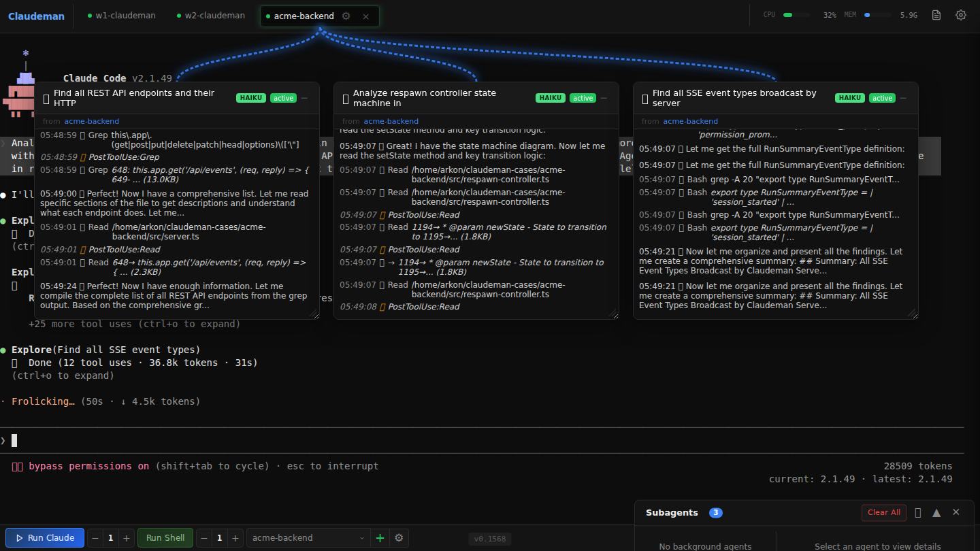
Task: Decrease Run Shell instance count
Action: click(203, 538)
